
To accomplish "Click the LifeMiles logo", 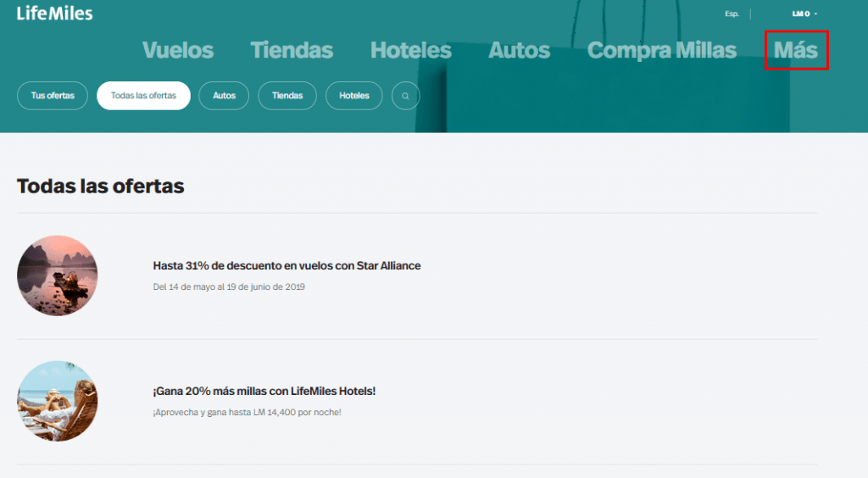I will pos(54,14).
